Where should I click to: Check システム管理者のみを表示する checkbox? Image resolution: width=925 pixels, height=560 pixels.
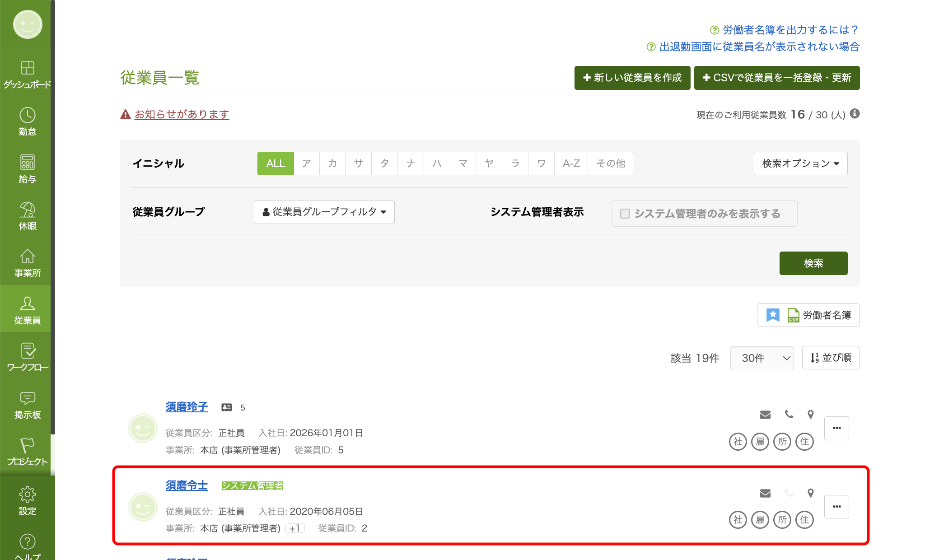[x=625, y=214]
